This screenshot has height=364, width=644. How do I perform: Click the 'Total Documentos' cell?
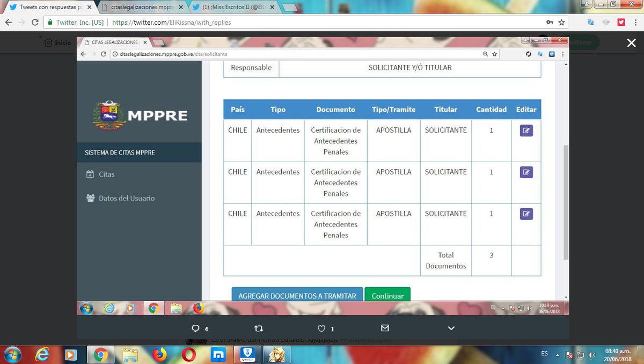pos(445,260)
